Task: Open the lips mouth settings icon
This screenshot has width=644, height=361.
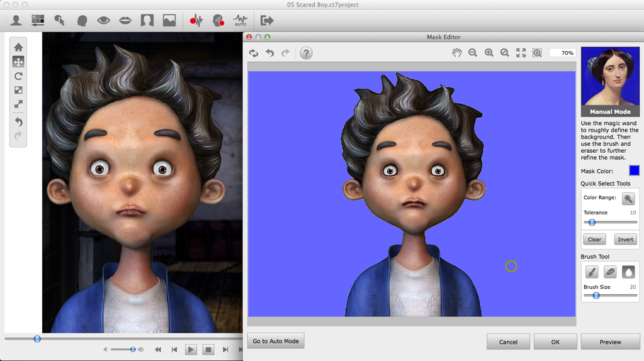Action: [x=125, y=20]
